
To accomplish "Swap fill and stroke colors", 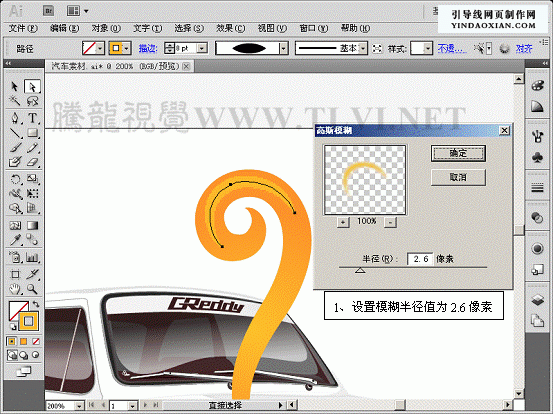I will tap(36, 304).
